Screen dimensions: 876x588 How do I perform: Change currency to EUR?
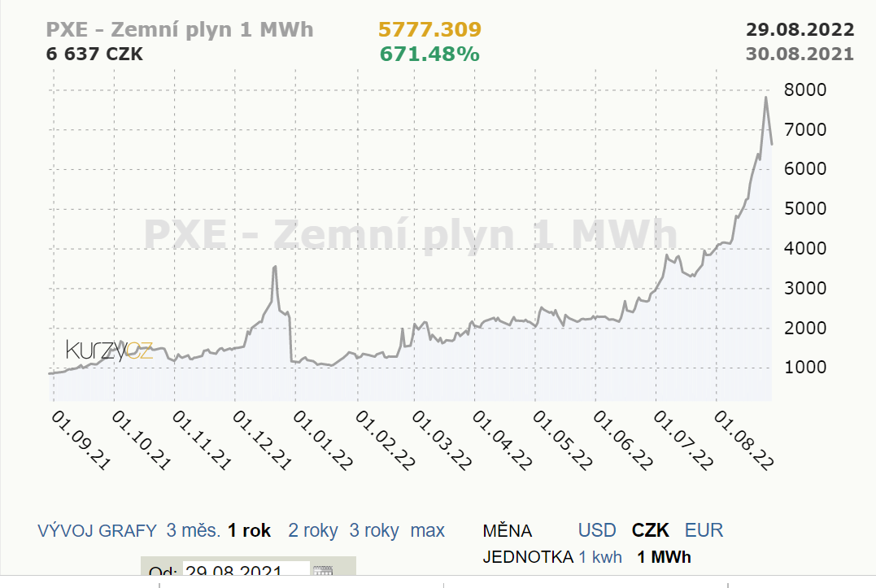pyautogui.click(x=704, y=531)
